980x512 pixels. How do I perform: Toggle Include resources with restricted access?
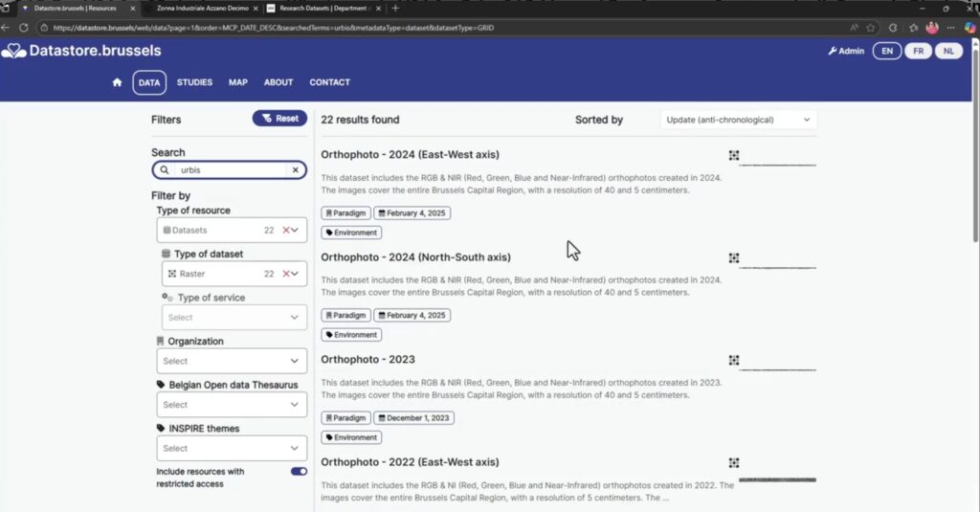[x=299, y=472]
